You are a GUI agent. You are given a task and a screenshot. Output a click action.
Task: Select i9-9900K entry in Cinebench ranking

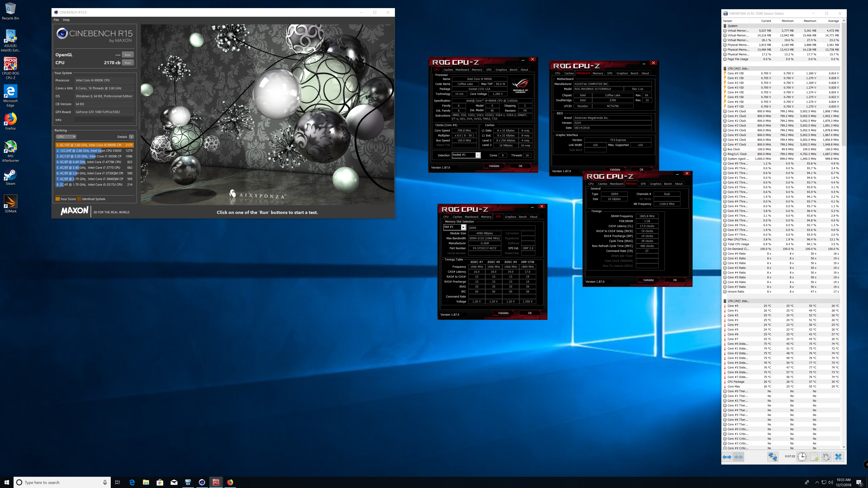(95, 145)
